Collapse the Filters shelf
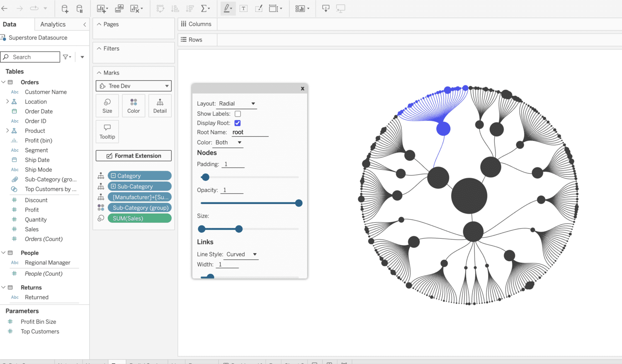The height and width of the screenshot is (364, 622). tap(100, 49)
